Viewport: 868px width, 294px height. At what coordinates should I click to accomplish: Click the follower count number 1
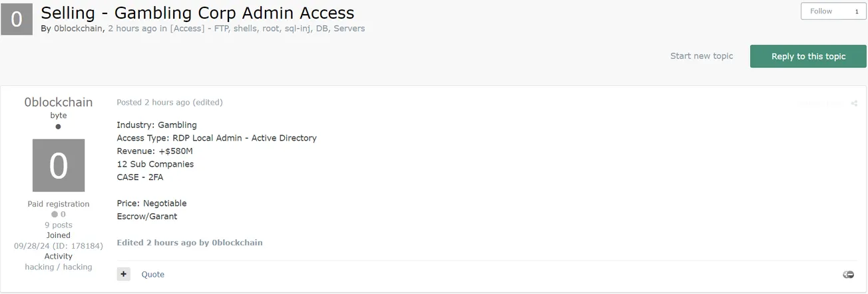click(x=857, y=11)
